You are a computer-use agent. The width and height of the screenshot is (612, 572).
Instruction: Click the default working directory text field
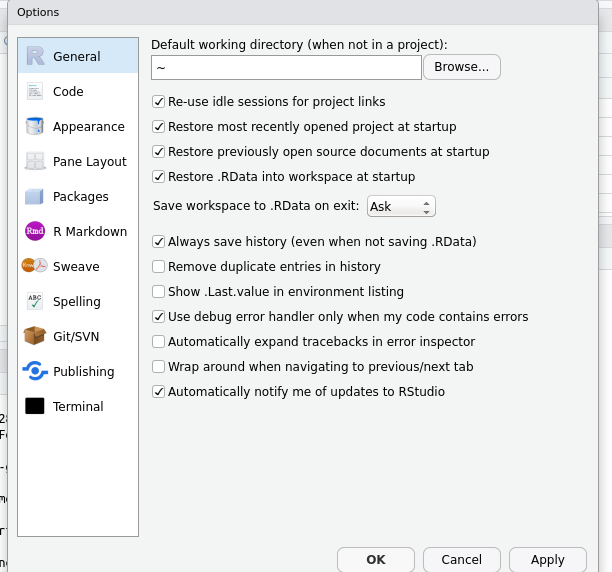(x=286, y=67)
